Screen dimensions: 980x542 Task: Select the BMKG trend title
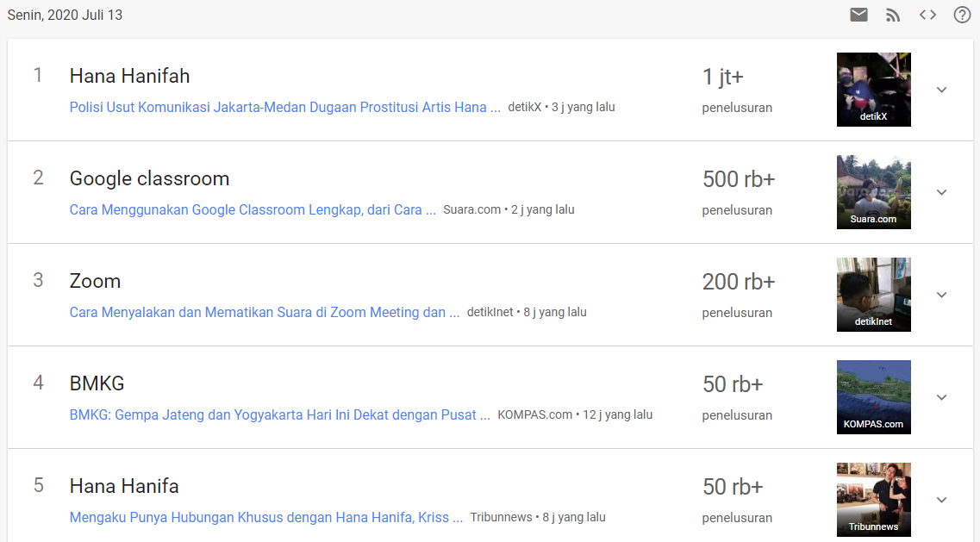coord(97,383)
